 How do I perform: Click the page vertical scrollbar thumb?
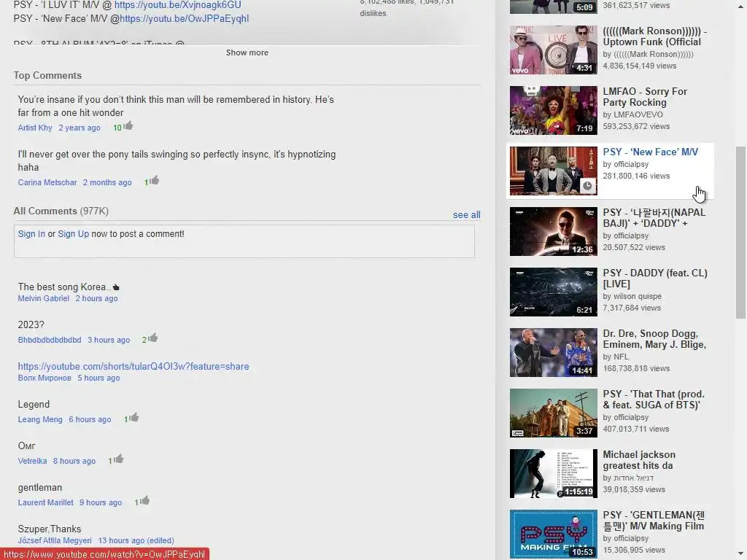click(740, 233)
